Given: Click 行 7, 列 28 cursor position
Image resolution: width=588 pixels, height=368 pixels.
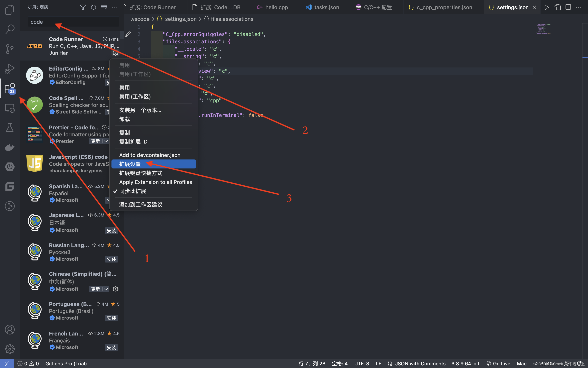Looking at the screenshot, I should pos(312,363).
